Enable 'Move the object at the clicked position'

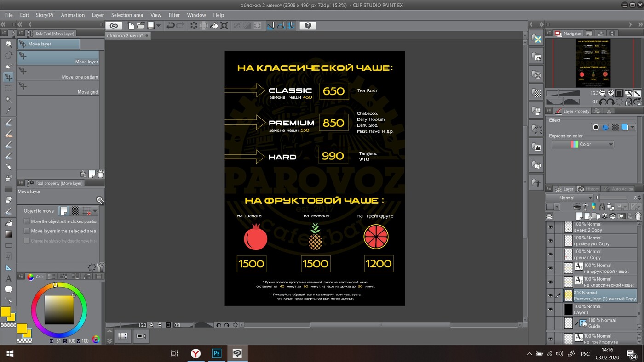27,221
